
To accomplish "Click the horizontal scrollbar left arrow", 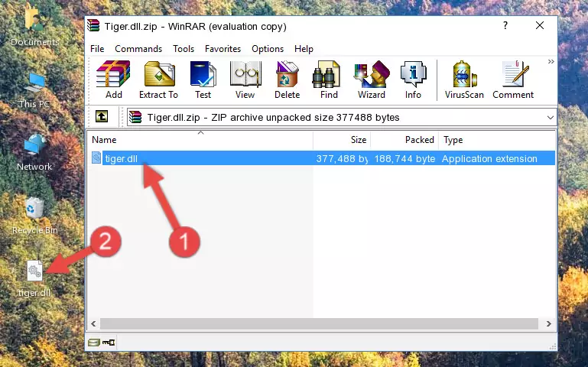I will [93, 323].
